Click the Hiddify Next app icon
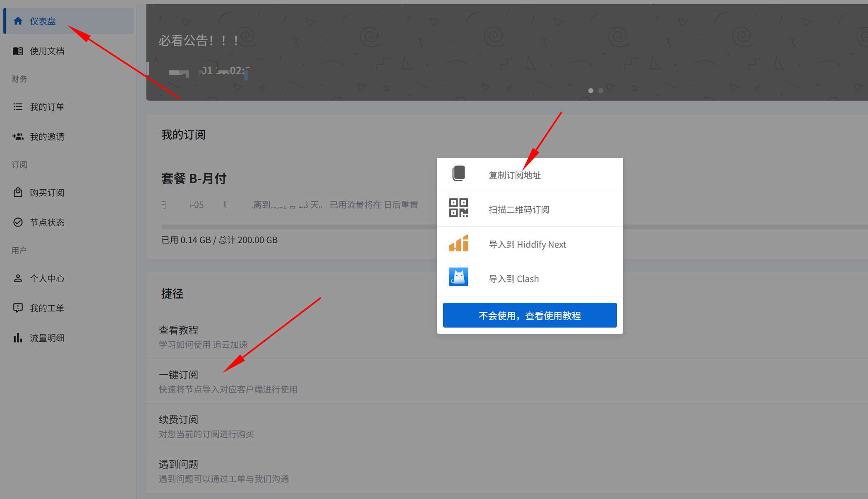The width and height of the screenshot is (868, 499). 458,243
